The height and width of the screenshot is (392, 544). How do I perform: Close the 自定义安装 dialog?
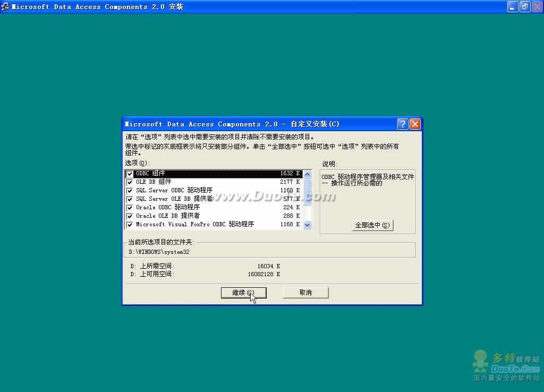[x=415, y=124]
